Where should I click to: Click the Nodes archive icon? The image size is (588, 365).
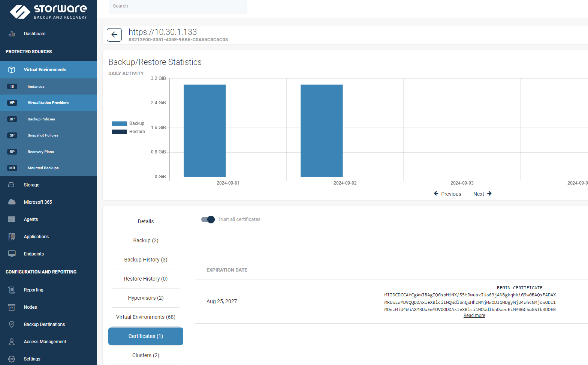(12, 307)
